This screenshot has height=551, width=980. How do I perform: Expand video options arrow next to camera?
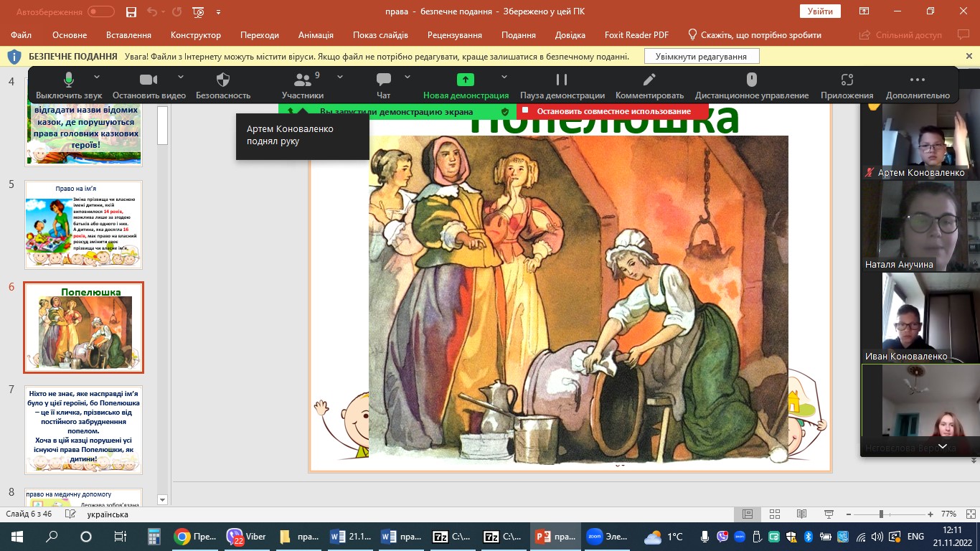[179, 77]
